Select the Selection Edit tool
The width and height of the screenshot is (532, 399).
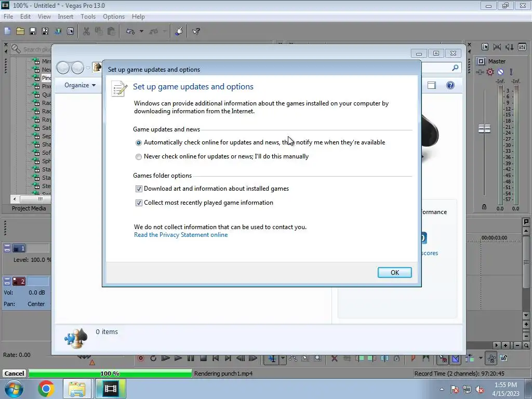tap(305, 358)
